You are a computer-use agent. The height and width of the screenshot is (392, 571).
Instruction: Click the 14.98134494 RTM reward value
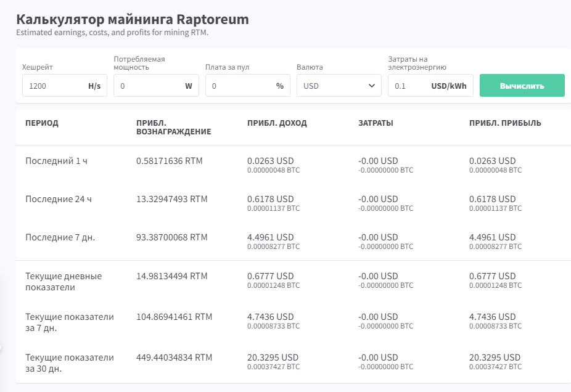point(172,276)
